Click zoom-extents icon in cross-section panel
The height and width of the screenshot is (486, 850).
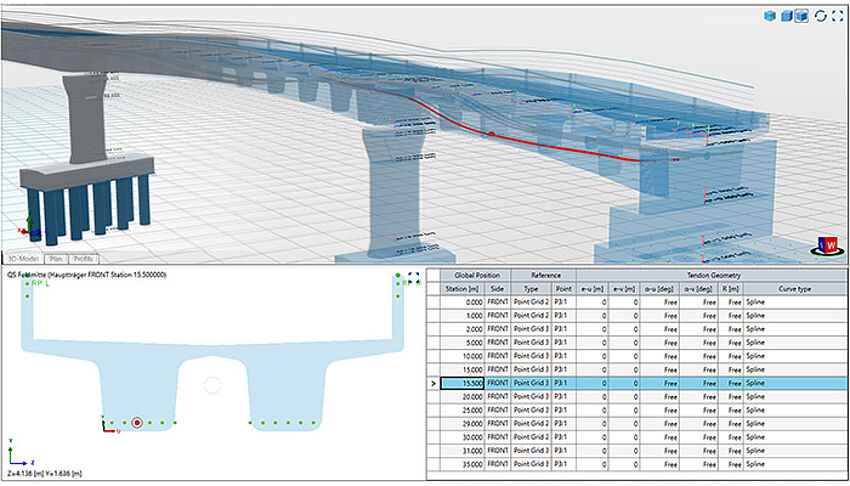pos(411,274)
